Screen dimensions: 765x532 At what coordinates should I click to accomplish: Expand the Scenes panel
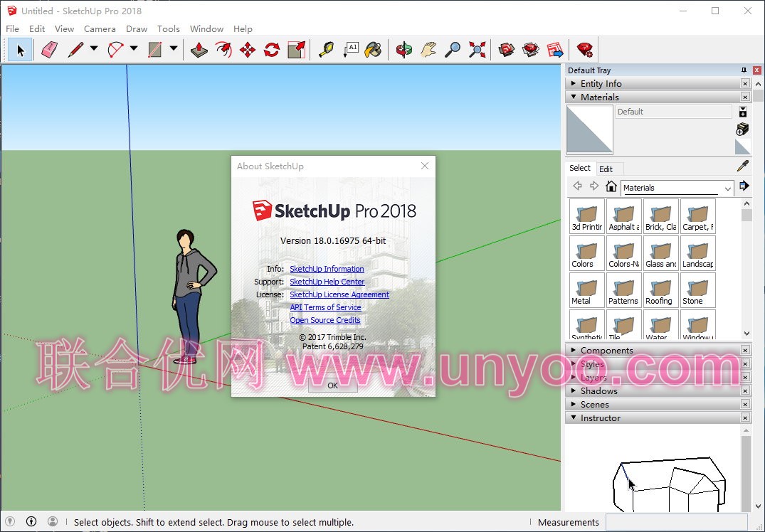tap(574, 404)
